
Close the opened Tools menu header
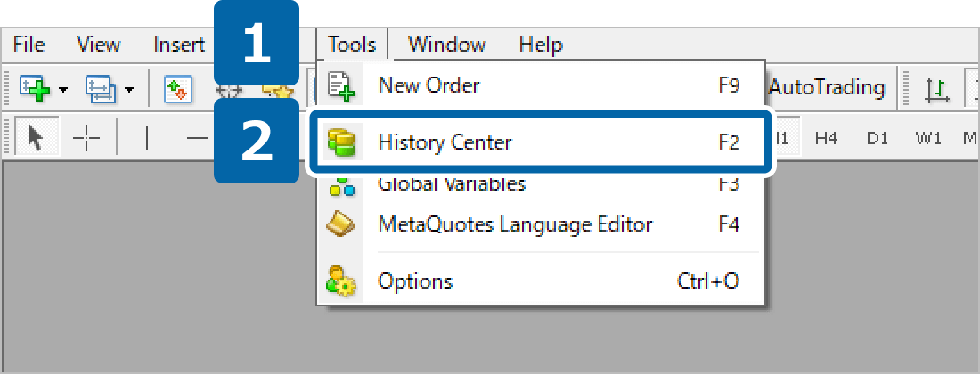point(352,45)
